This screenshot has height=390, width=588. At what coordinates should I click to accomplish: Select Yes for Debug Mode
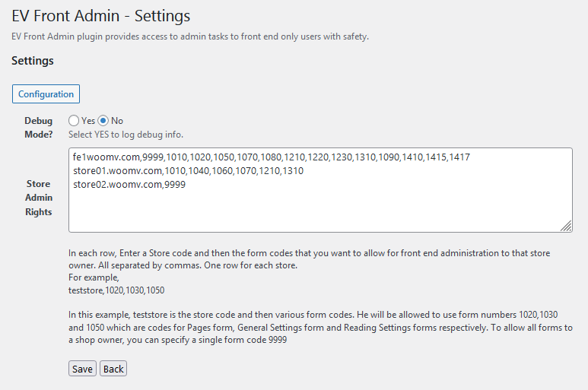(x=74, y=121)
